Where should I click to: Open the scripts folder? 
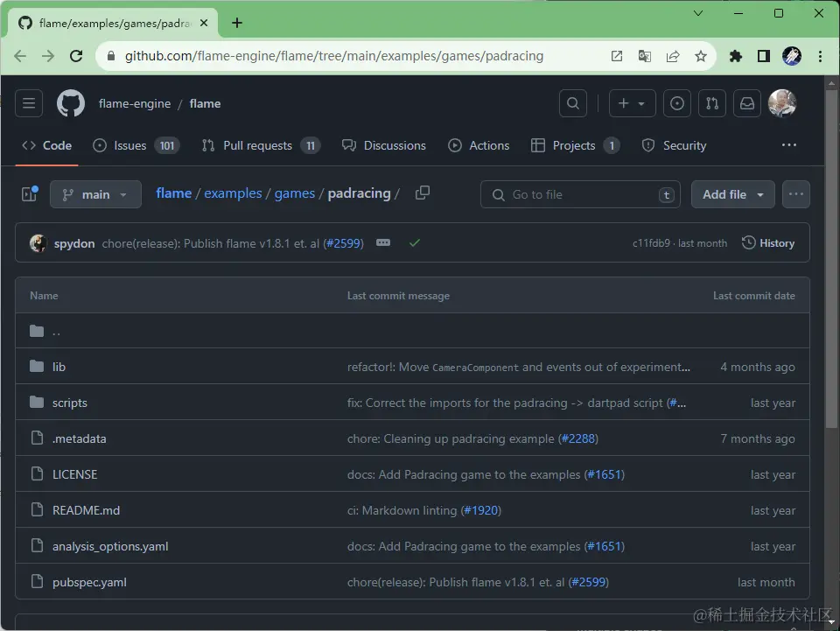(70, 403)
